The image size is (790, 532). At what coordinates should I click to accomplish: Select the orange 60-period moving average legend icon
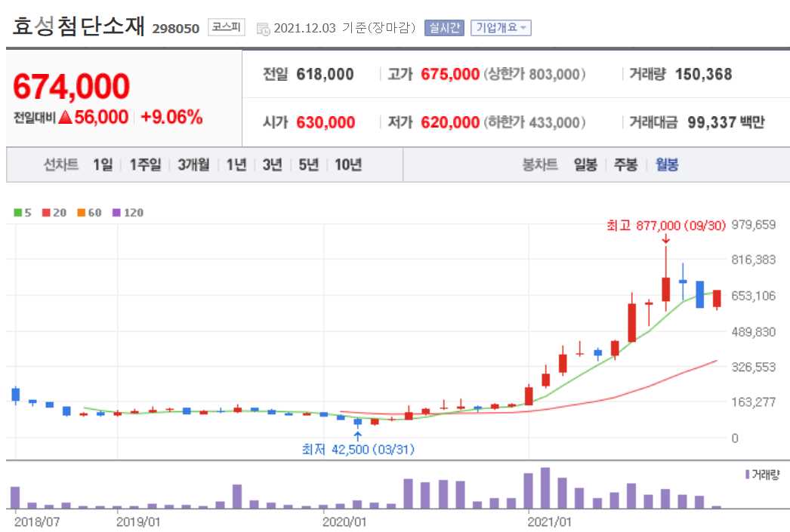(80, 214)
